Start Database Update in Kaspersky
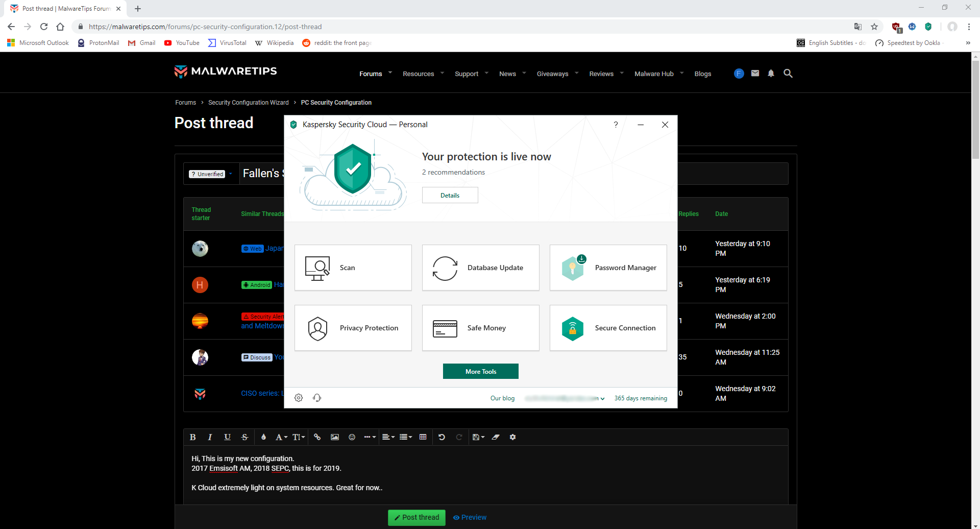Screen dimensions: 980x529 pos(481,268)
